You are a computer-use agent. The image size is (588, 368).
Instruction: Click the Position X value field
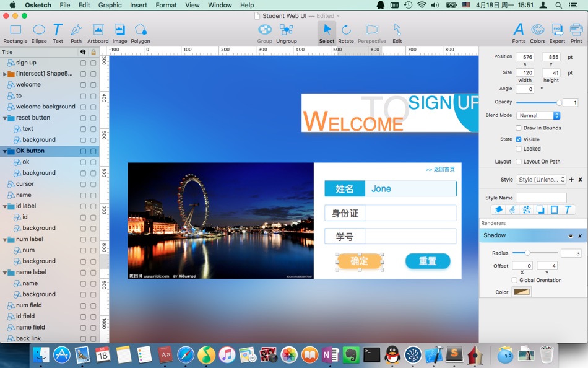pos(525,57)
